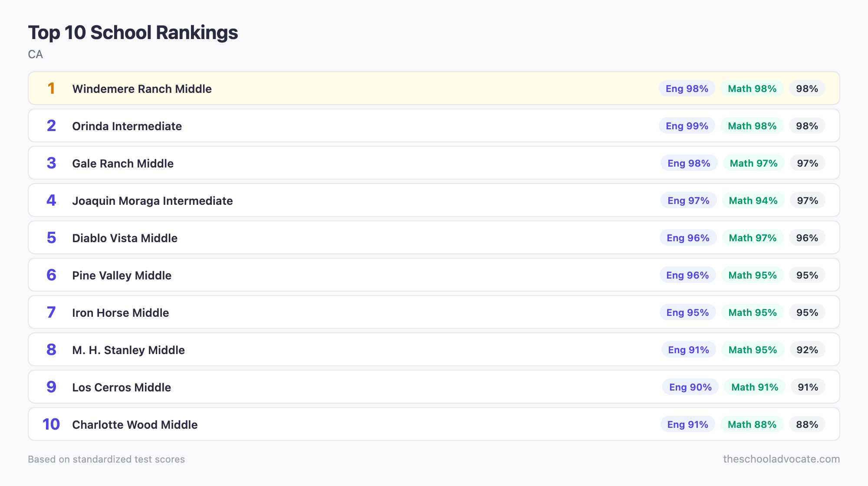The height and width of the screenshot is (486, 868).
Task: Click the Math 98% badge for Orinda Intermediate
Action: point(752,126)
